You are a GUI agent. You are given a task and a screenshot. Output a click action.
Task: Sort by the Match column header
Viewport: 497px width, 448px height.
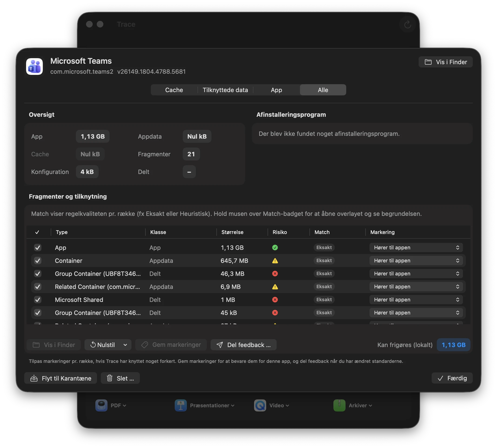pos(322,232)
